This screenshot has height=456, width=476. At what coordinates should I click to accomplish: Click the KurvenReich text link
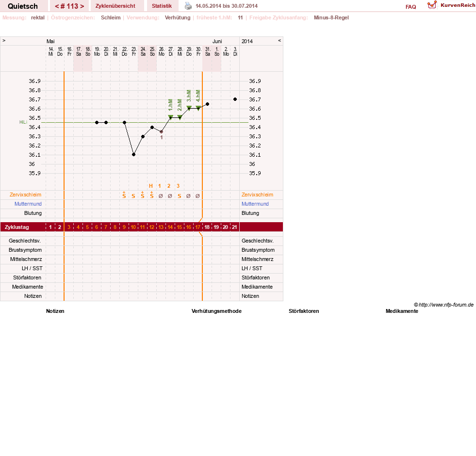click(x=458, y=5)
